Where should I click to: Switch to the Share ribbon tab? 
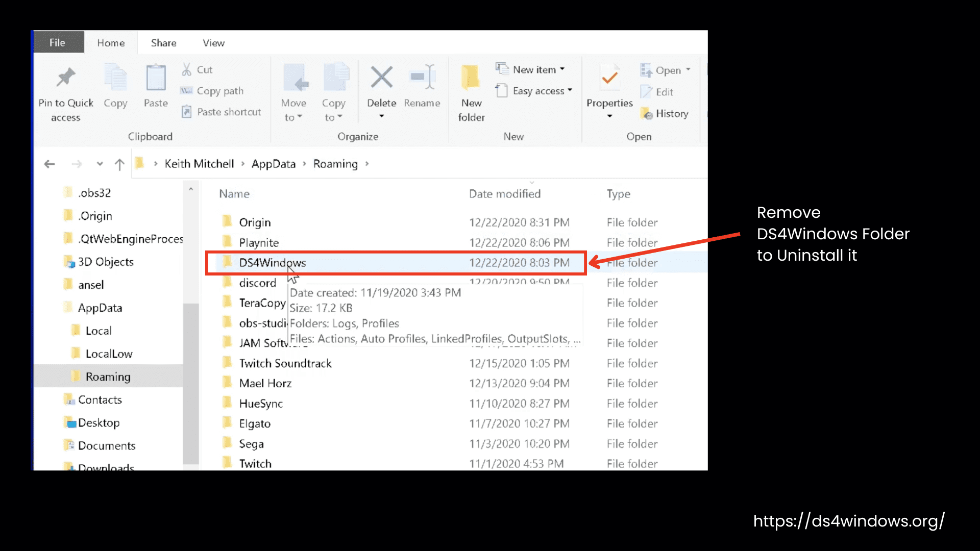(x=164, y=43)
